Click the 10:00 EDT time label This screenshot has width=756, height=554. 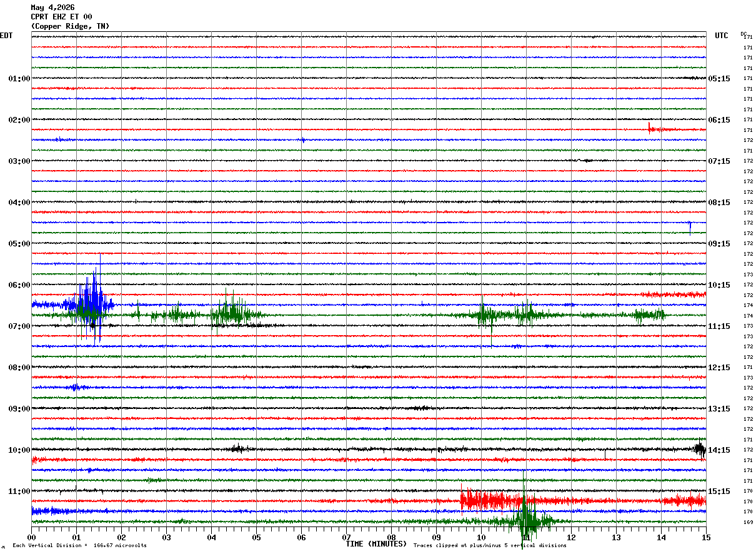[x=19, y=450]
